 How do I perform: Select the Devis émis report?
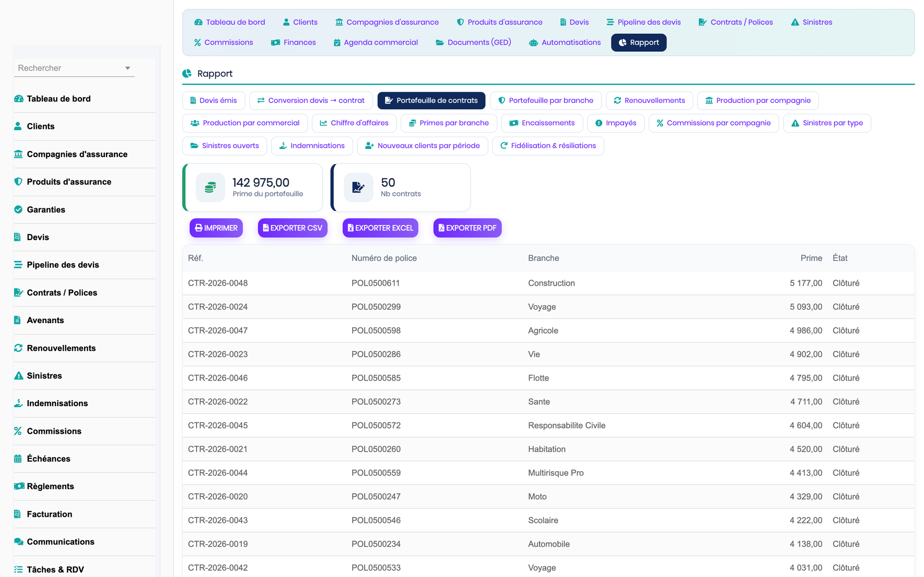pos(214,101)
